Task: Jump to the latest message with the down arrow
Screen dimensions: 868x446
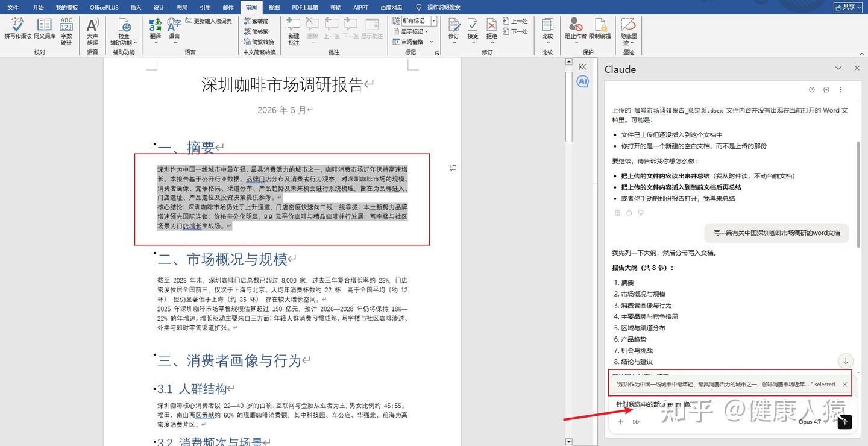Action: pos(846,361)
